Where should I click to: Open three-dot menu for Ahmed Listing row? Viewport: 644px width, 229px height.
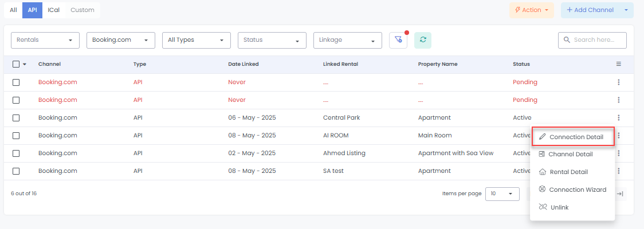pos(619,153)
